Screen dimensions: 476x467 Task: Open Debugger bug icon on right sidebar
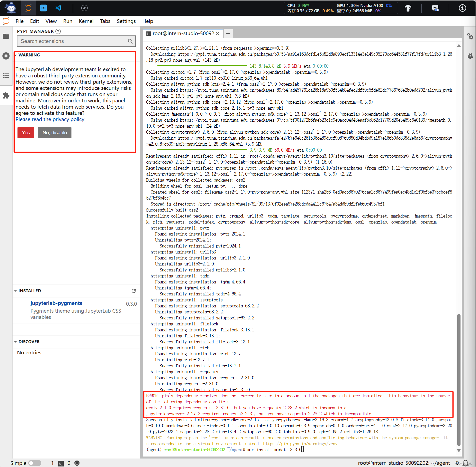coord(470,56)
